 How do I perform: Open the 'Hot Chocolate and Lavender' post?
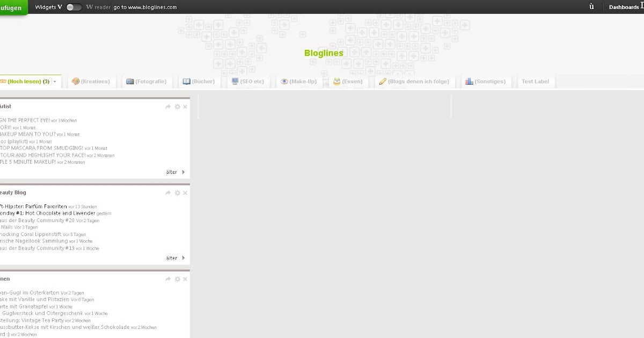point(48,214)
